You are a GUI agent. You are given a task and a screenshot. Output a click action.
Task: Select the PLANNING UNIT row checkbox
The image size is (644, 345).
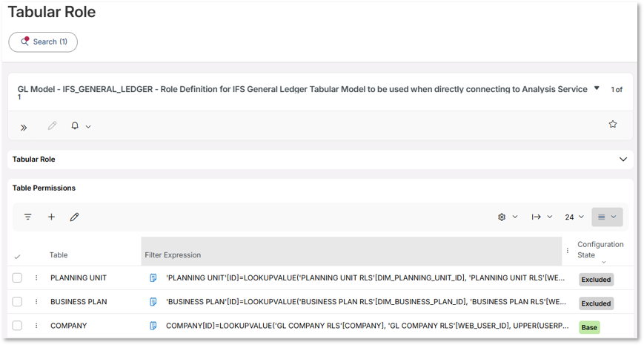click(x=17, y=278)
